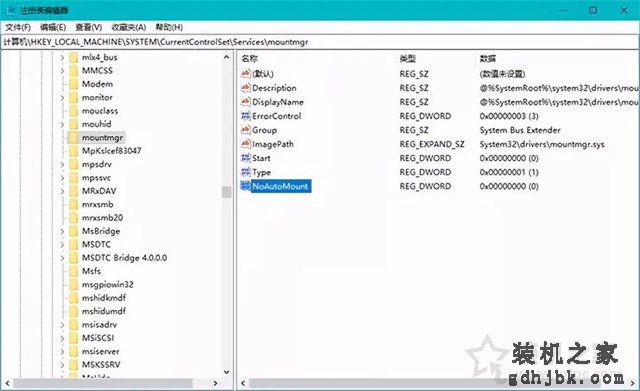Image resolution: width=640 pixels, height=391 pixels.
Task: Open the 文件(F) menu
Action: coord(18,27)
